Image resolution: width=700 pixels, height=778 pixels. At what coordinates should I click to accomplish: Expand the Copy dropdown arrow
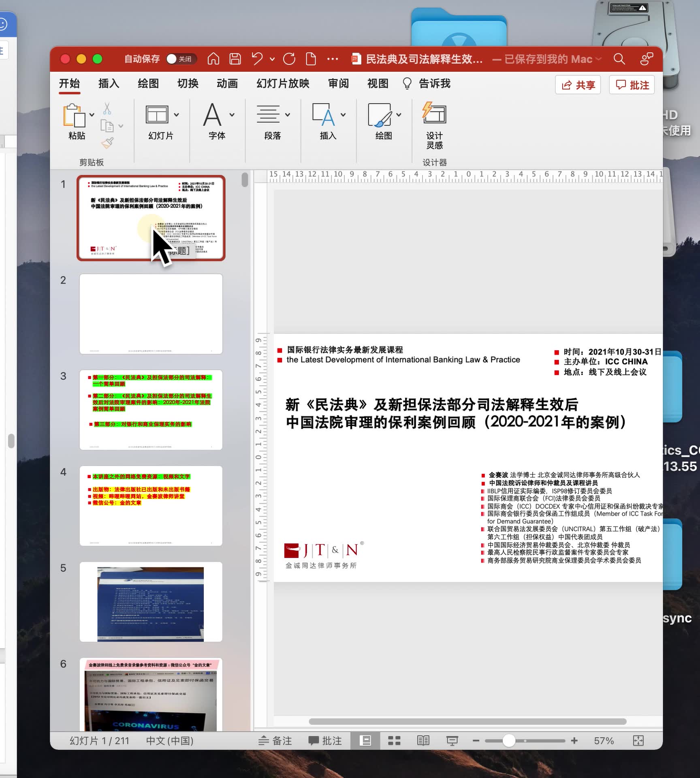coord(121,126)
